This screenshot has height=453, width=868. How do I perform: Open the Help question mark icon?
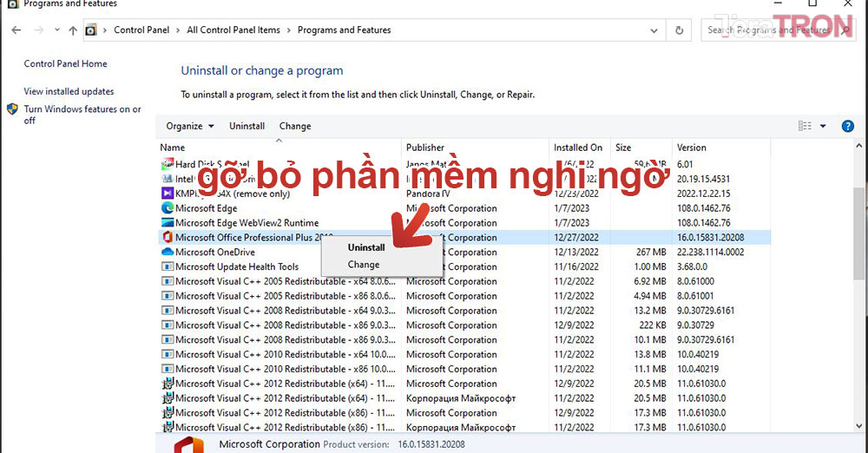pyautogui.click(x=847, y=126)
